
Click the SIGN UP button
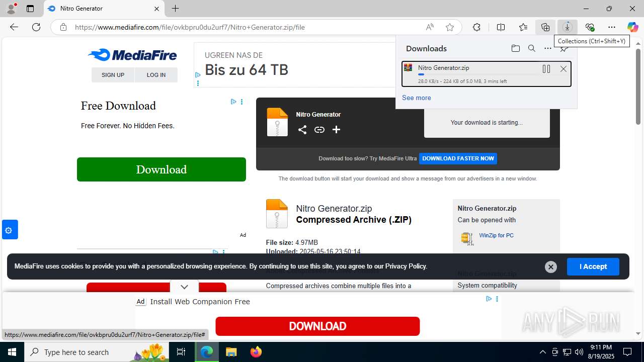(113, 75)
